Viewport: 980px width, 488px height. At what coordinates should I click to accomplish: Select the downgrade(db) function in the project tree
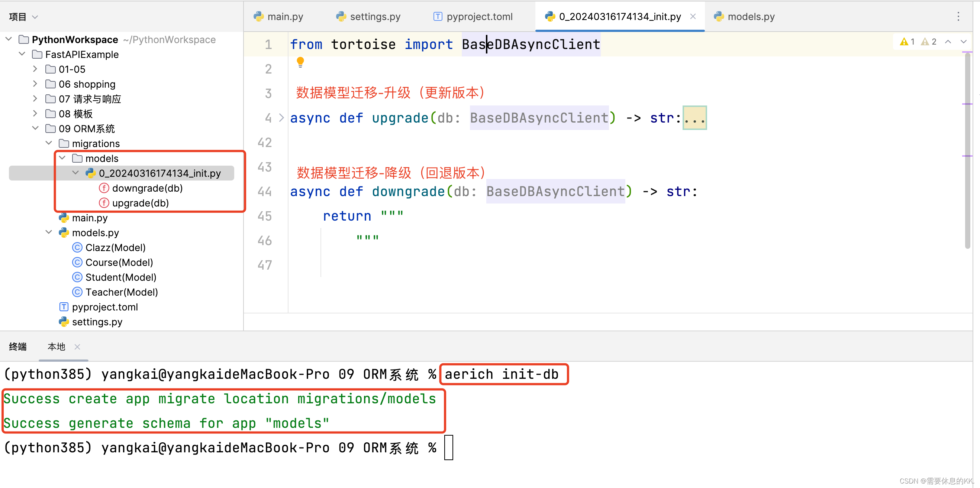(147, 188)
